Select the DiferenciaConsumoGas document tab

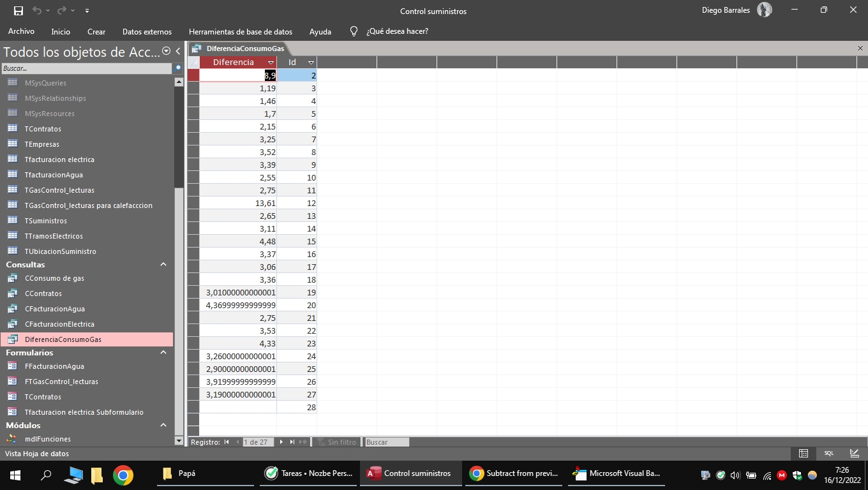click(x=239, y=48)
